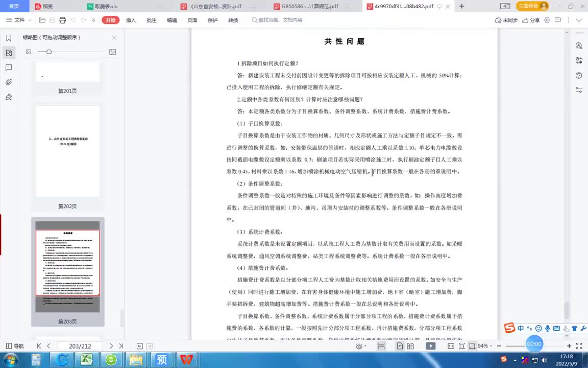Image resolution: width=588 pixels, height=368 pixels.
Task: Click the back to previous view icon
Action: pyautogui.click(x=139, y=346)
